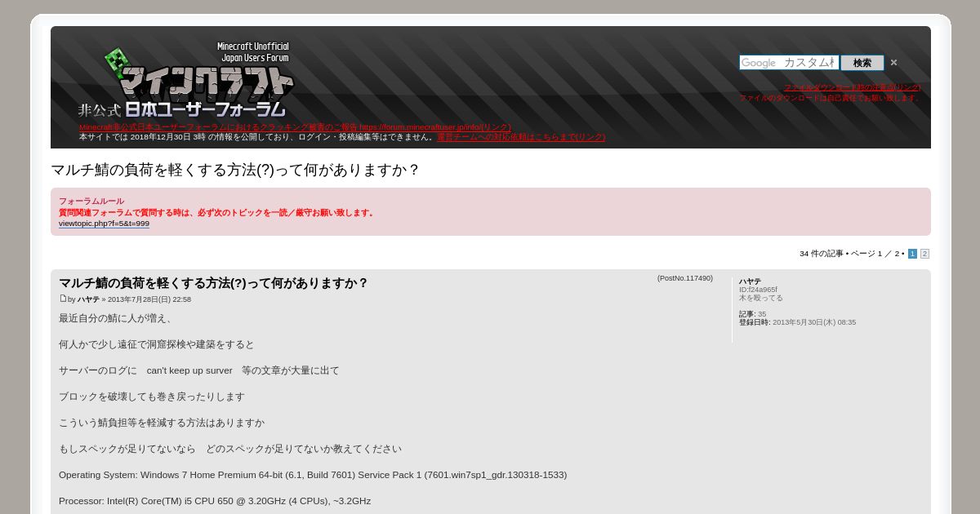The image size is (980, 514).
Task: Click the Minecraft forum logo banner
Action: pyautogui.click(x=186, y=80)
